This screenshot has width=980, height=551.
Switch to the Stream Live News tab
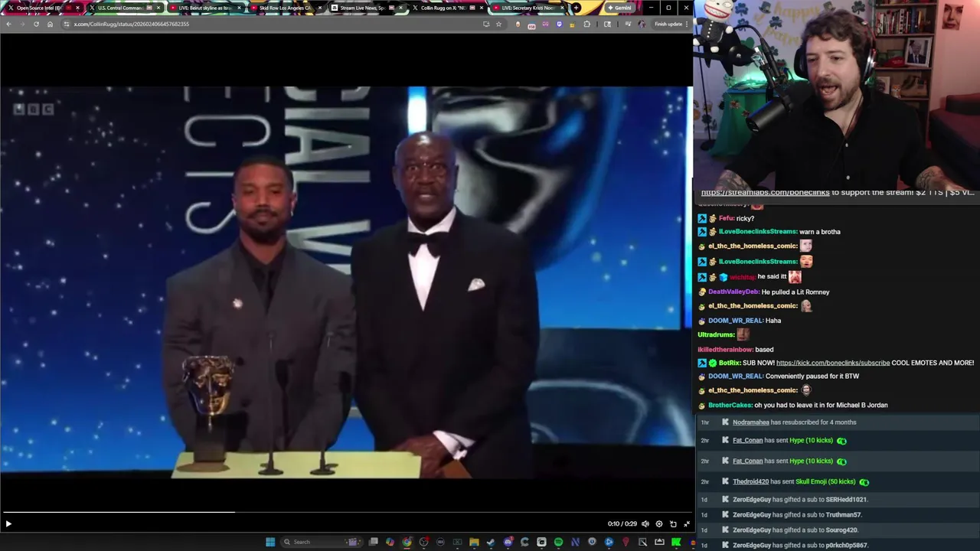pyautogui.click(x=366, y=8)
